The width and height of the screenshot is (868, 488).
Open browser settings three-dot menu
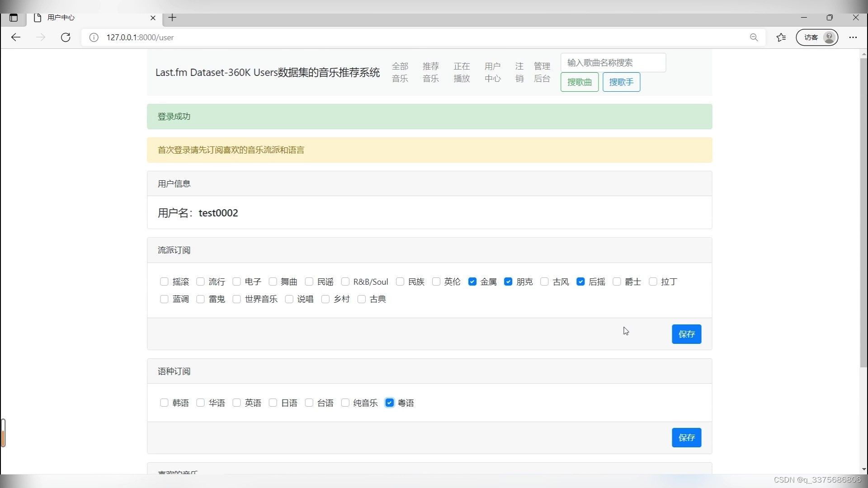click(x=853, y=38)
